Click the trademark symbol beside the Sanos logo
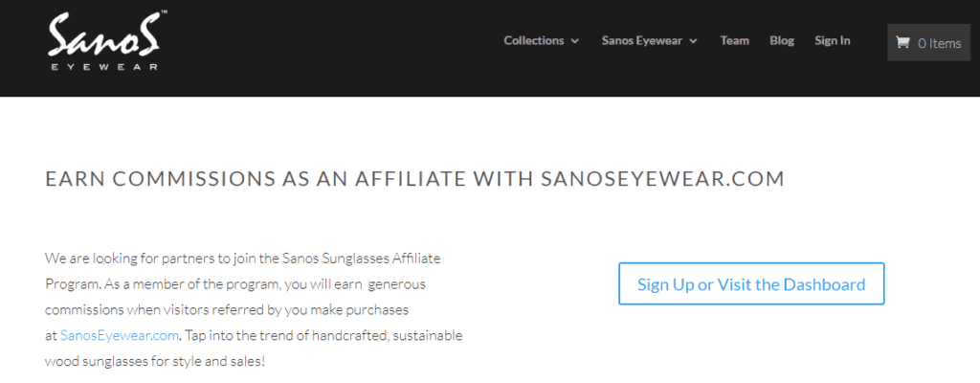The height and width of the screenshot is (383, 980). 164,11
